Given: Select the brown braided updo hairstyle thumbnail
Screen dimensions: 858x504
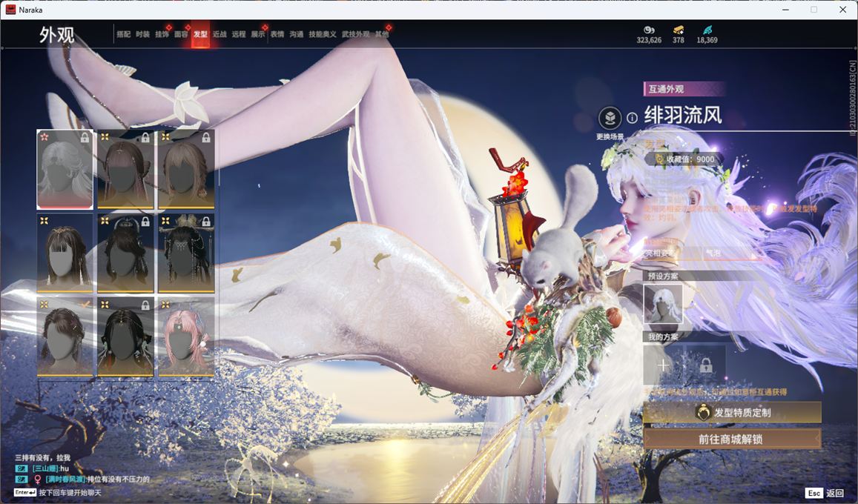Looking at the screenshot, I should click(65, 336).
